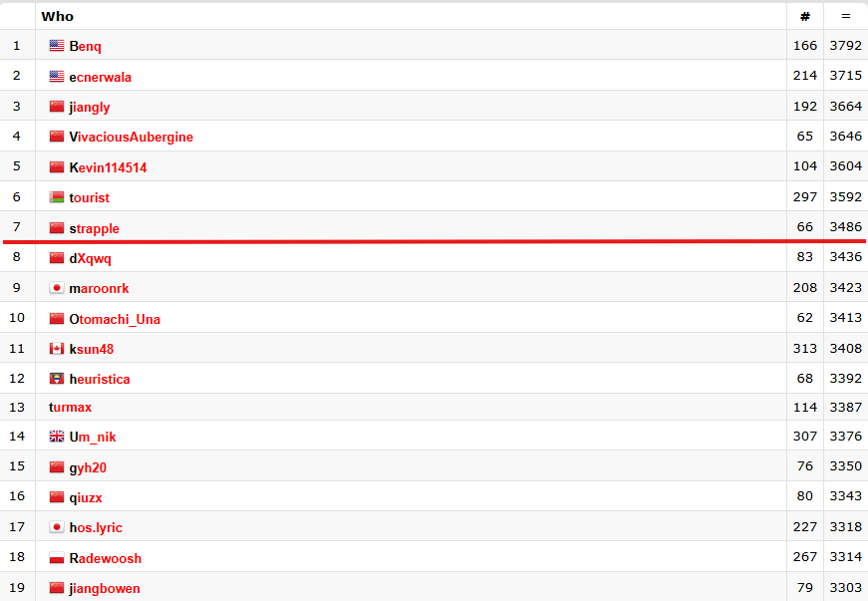Open the tourist profile page
Viewport: 868px width, 601px height.
[91, 197]
